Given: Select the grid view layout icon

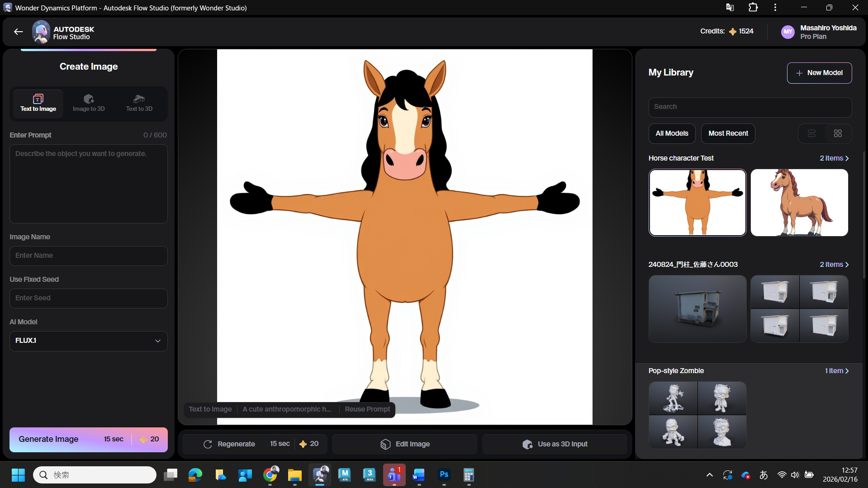Looking at the screenshot, I should point(838,133).
